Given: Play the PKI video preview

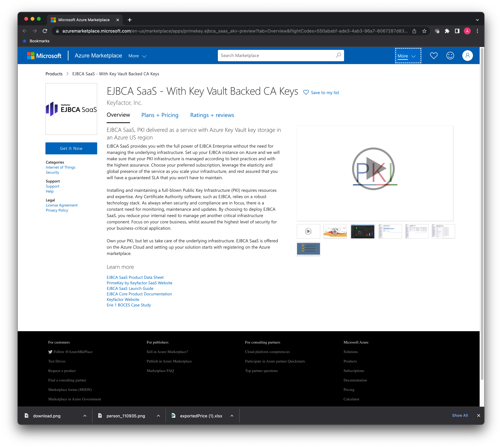Looking at the screenshot, I should tap(373, 169).
